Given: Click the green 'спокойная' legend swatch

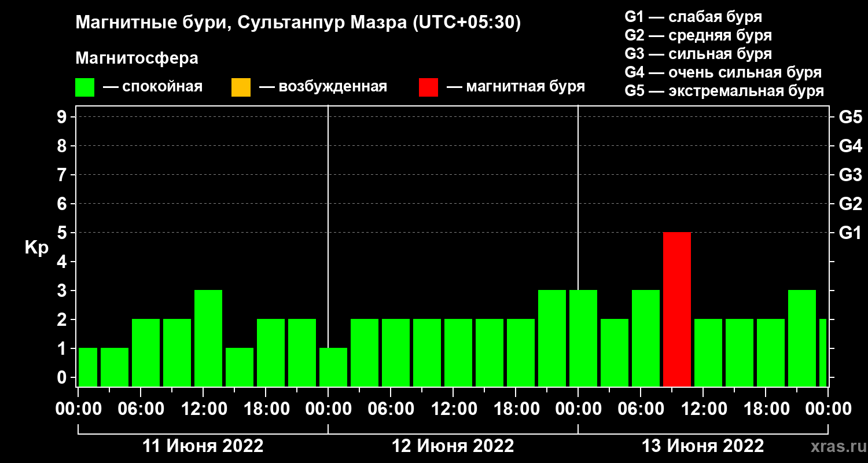Looking at the screenshot, I should 84,87.
